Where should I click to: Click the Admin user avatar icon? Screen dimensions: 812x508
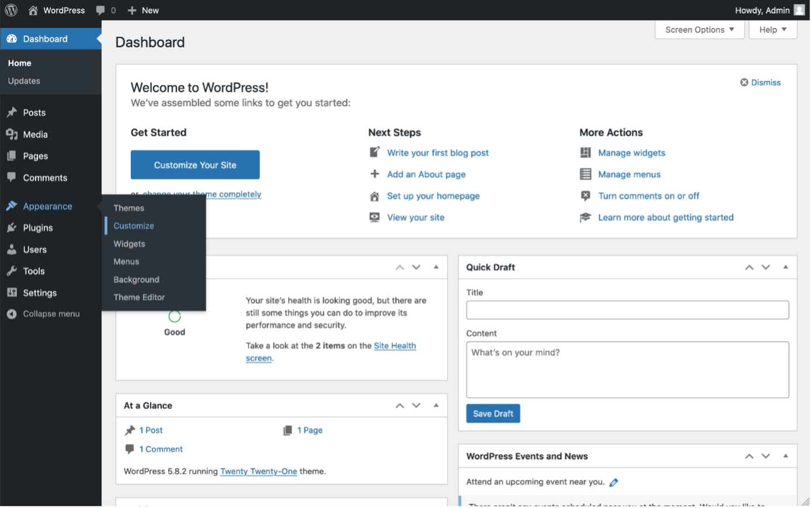(799, 11)
